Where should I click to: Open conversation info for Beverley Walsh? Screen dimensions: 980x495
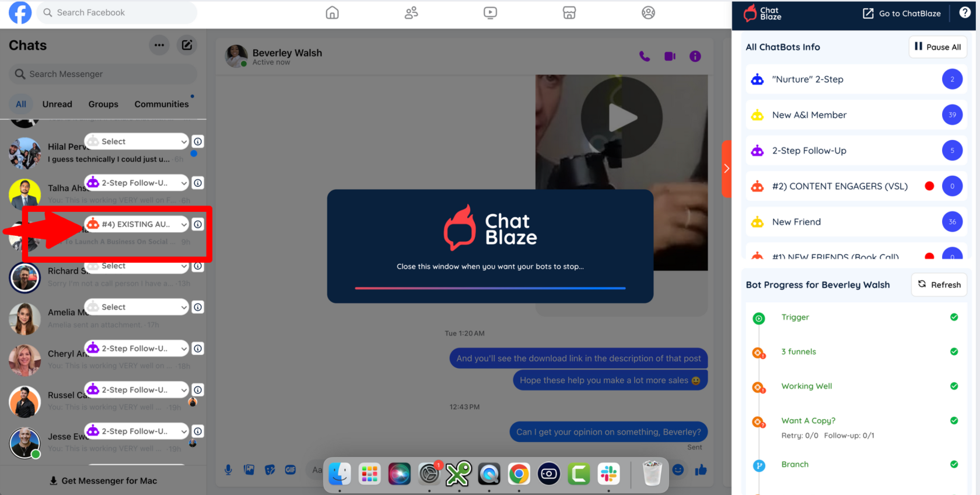695,57
